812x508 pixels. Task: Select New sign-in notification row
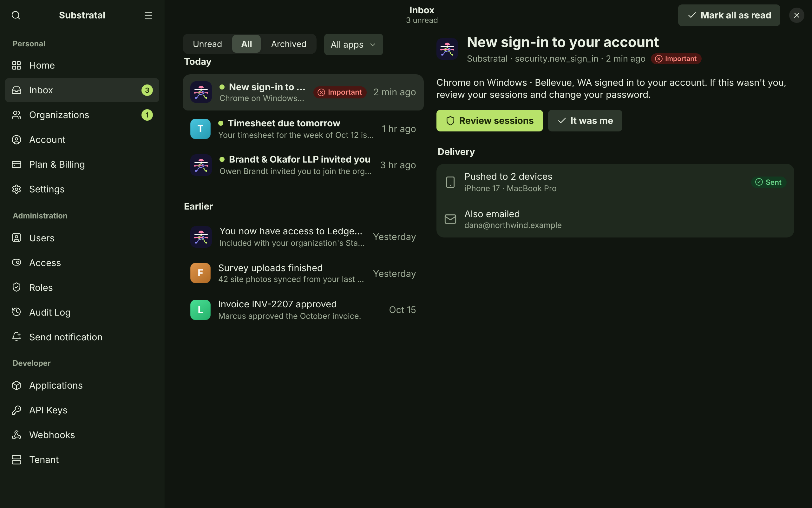[303, 92]
